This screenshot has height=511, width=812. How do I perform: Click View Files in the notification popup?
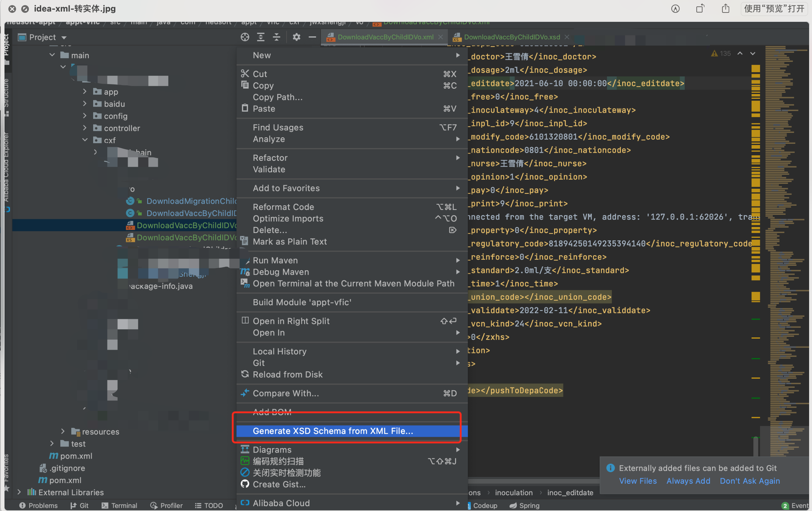pyautogui.click(x=638, y=481)
